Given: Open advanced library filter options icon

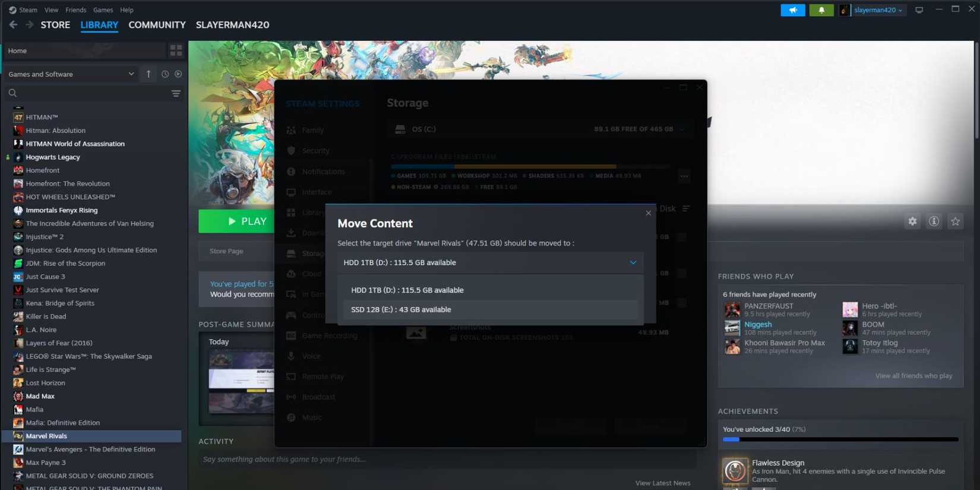Looking at the screenshot, I should tap(176, 93).
